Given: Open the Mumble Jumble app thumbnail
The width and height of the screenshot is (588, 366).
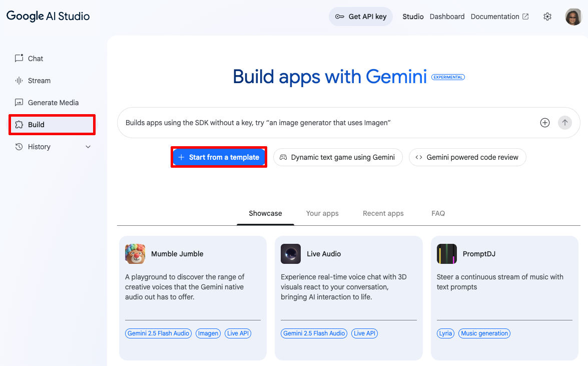Looking at the screenshot, I should (135, 254).
